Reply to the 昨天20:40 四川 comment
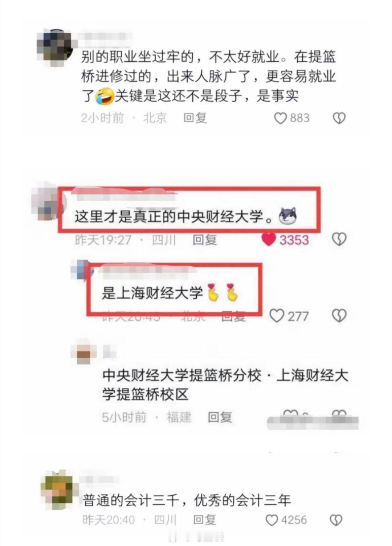Image resolution: width=392 pixels, height=546 pixels. point(205,520)
